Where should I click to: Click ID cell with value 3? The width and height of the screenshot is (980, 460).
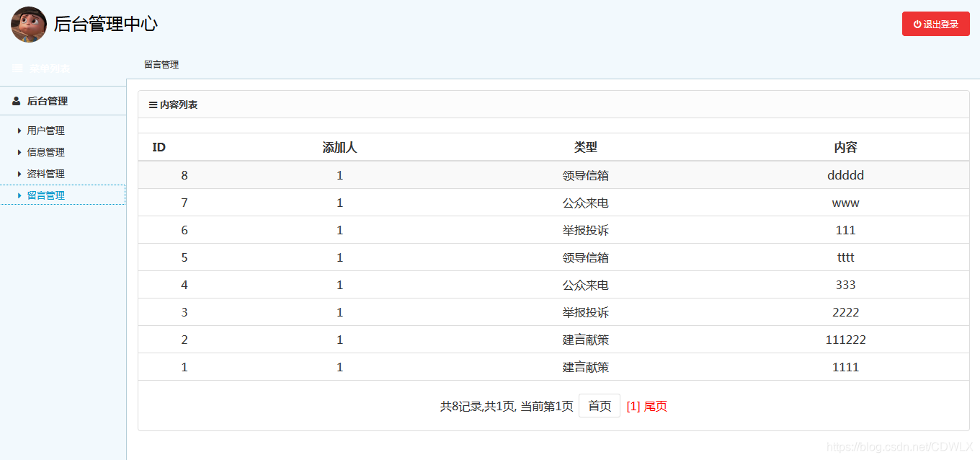click(x=184, y=312)
